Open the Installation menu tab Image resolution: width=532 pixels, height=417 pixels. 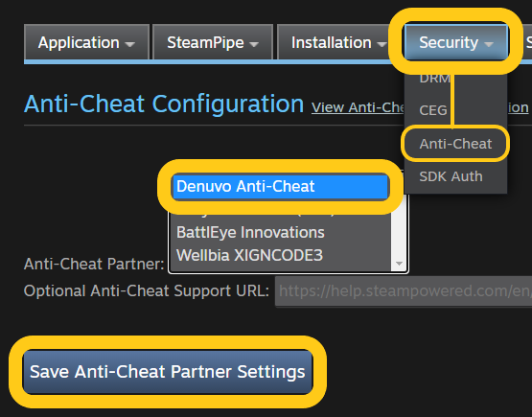[x=334, y=42]
